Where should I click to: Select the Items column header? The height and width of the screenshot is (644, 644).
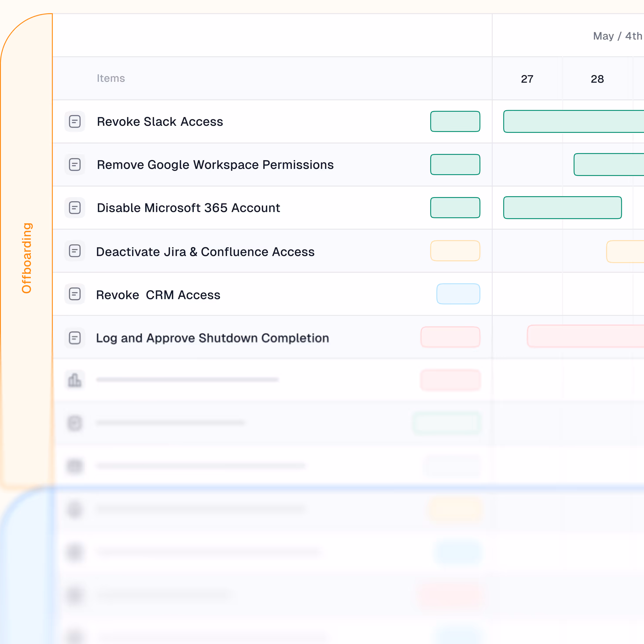tap(111, 78)
